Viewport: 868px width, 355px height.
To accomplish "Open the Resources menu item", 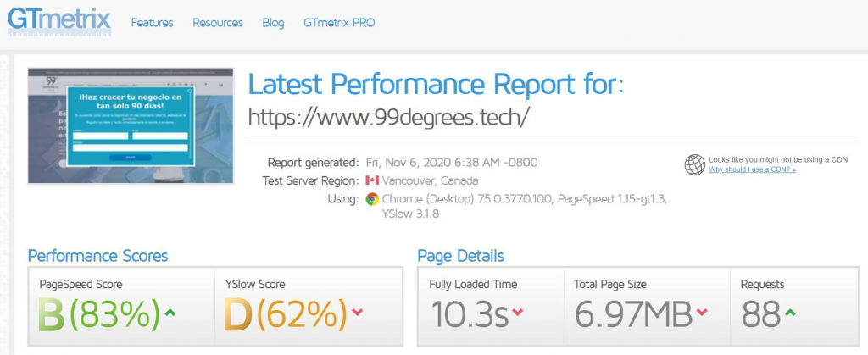I will tap(218, 23).
